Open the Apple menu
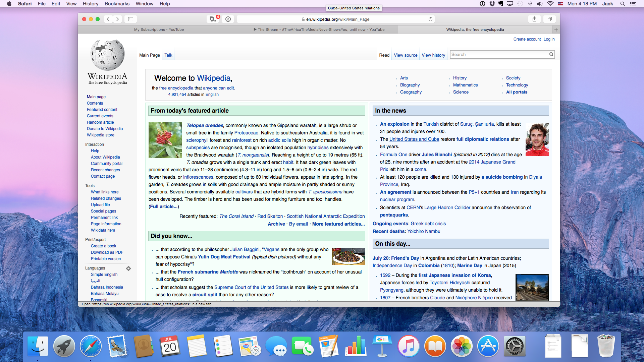This screenshot has width=644, height=362. coord(9,4)
